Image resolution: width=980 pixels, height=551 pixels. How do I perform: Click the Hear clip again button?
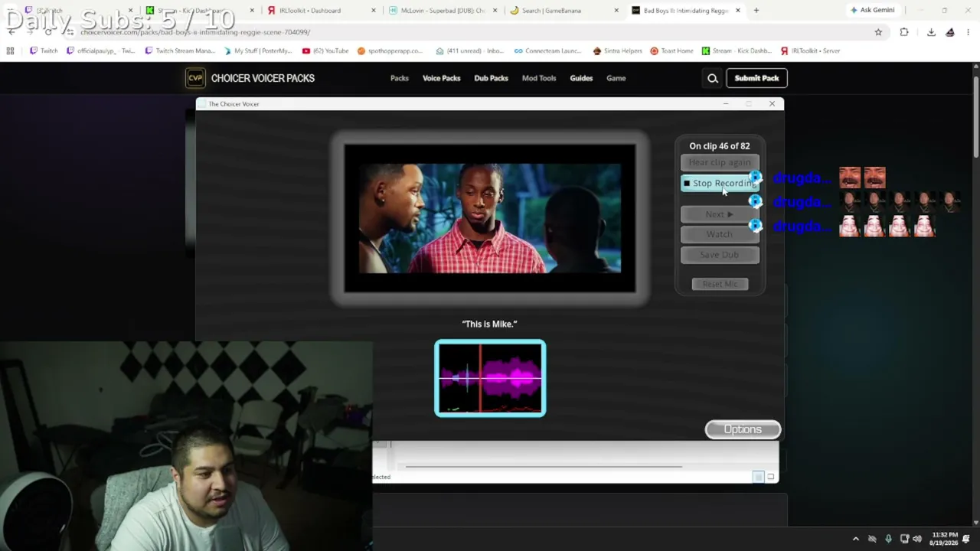click(720, 162)
